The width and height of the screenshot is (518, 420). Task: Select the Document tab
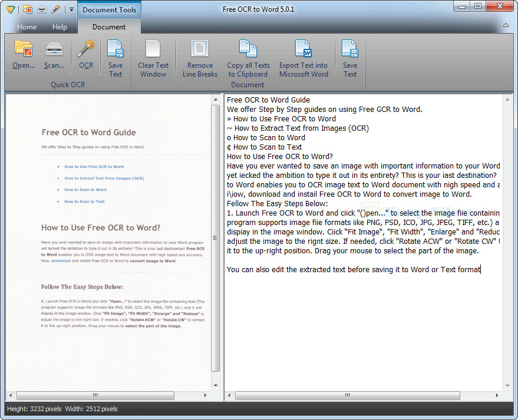pos(108,27)
